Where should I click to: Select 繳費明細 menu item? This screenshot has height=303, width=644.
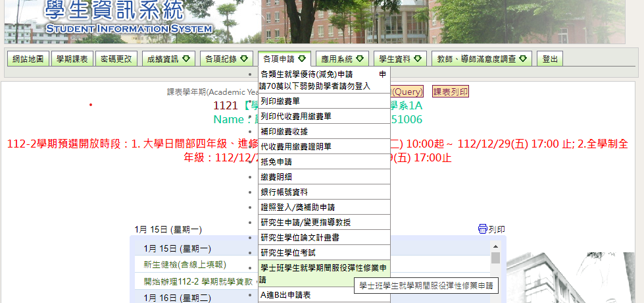(324, 177)
